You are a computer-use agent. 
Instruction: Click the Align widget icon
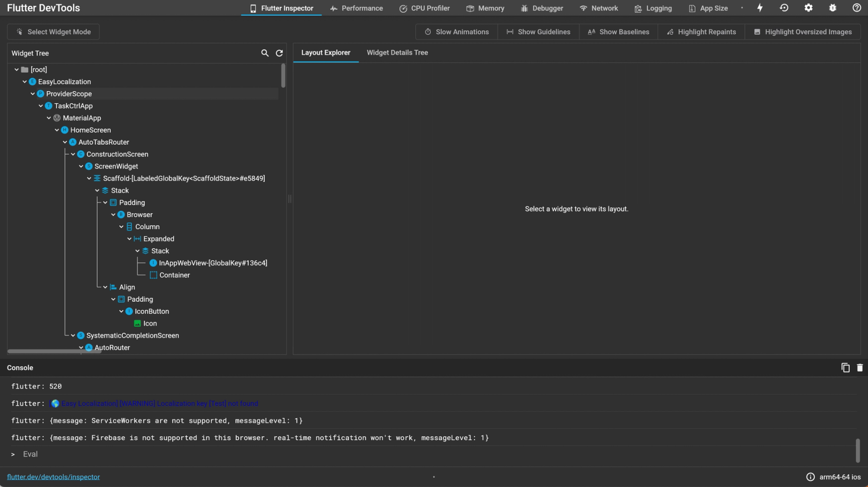click(113, 287)
